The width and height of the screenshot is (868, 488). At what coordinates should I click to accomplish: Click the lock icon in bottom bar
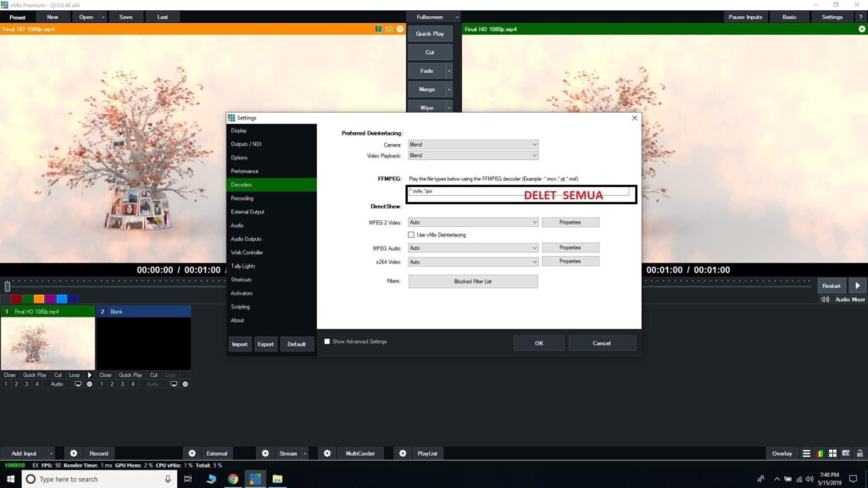pos(860,453)
